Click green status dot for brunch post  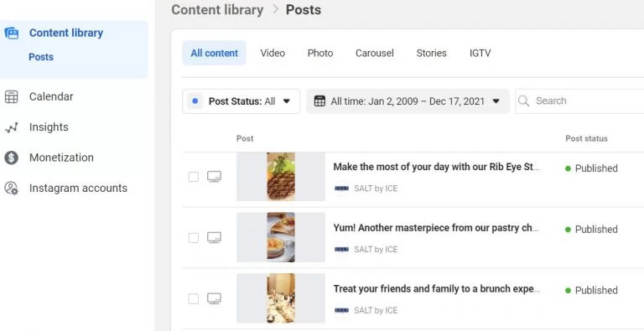(568, 290)
